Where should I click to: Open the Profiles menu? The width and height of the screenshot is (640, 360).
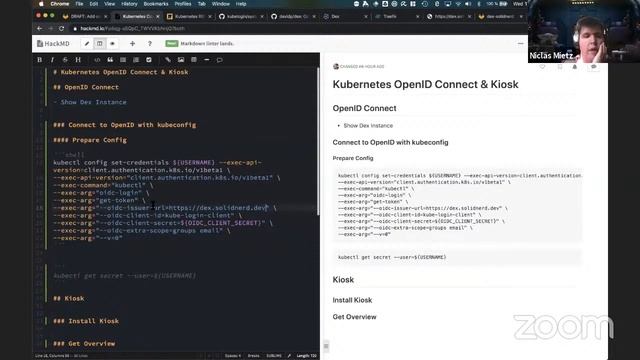coord(183,4)
